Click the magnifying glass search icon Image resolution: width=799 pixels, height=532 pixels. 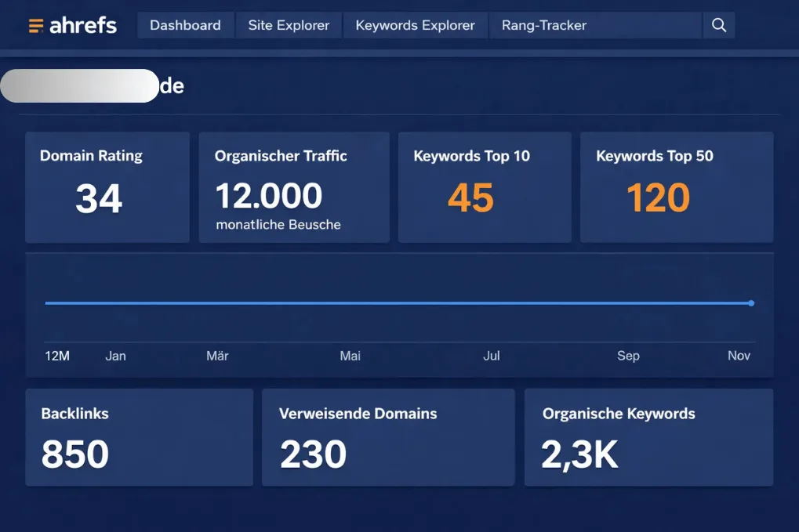(x=718, y=25)
